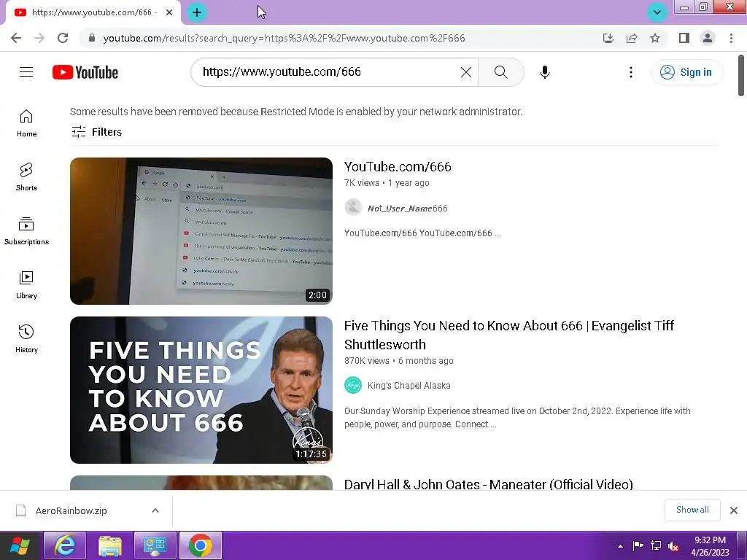The image size is (747, 560).
Task: Close the YouTube tab
Action: pyautogui.click(x=169, y=12)
